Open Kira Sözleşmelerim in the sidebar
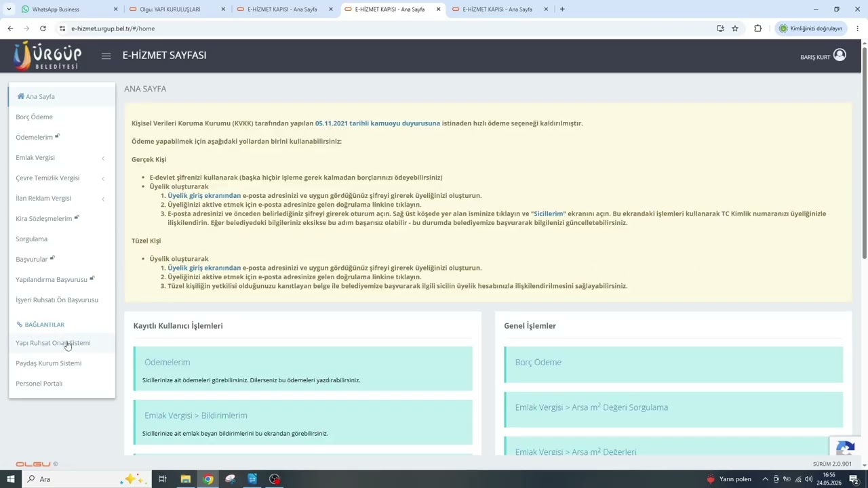This screenshot has height=488, width=868. 62,218
